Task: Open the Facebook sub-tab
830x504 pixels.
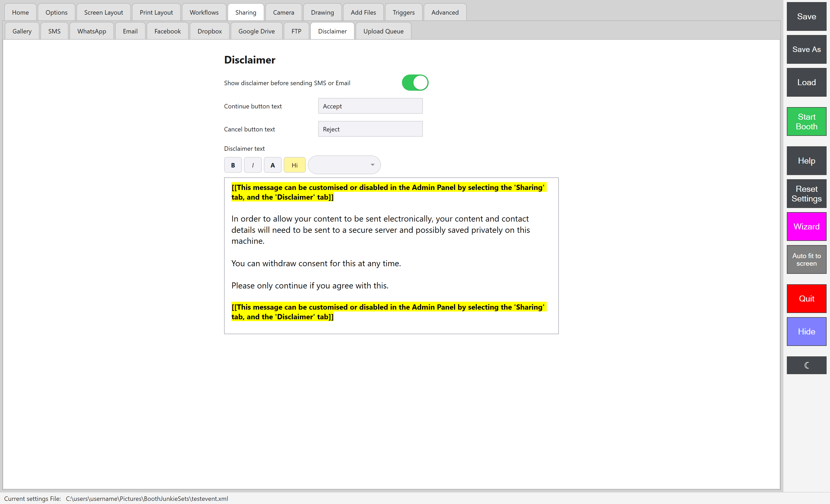Action: point(167,31)
